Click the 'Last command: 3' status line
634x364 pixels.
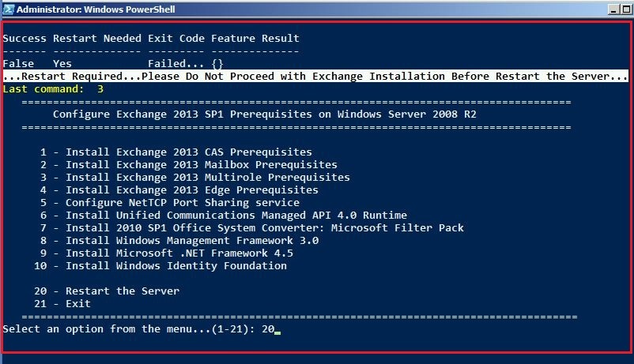pos(53,89)
